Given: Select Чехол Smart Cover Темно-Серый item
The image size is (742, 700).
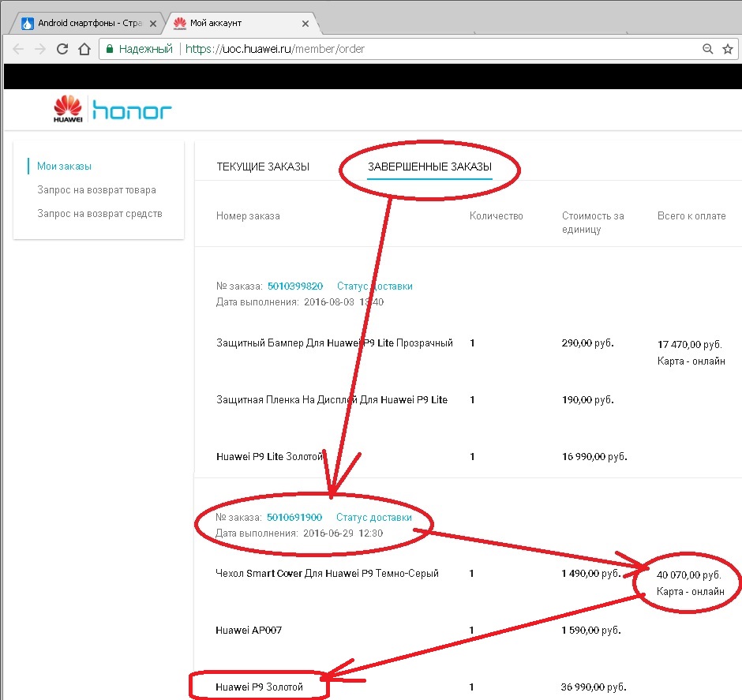Looking at the screenshot, I should pos(327,573).
